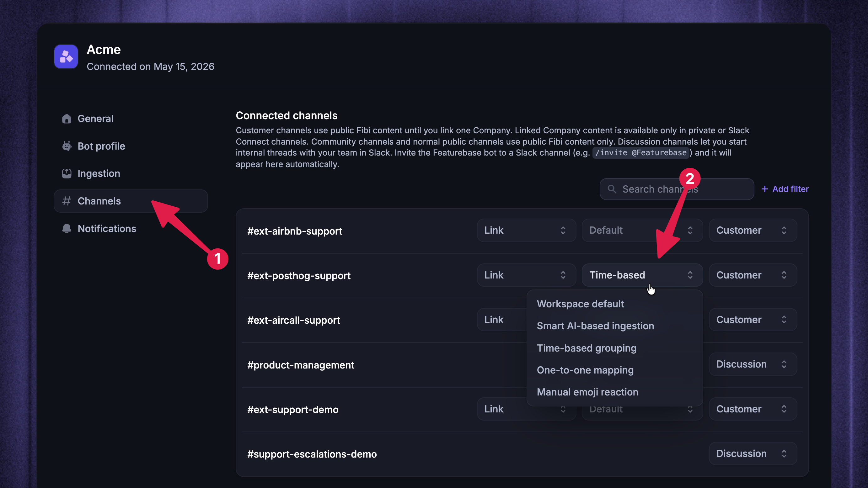Open Default ingestion dropdown for #ext-airbnb-support
The image size is (868, 488).
click(x=642, y=231)
